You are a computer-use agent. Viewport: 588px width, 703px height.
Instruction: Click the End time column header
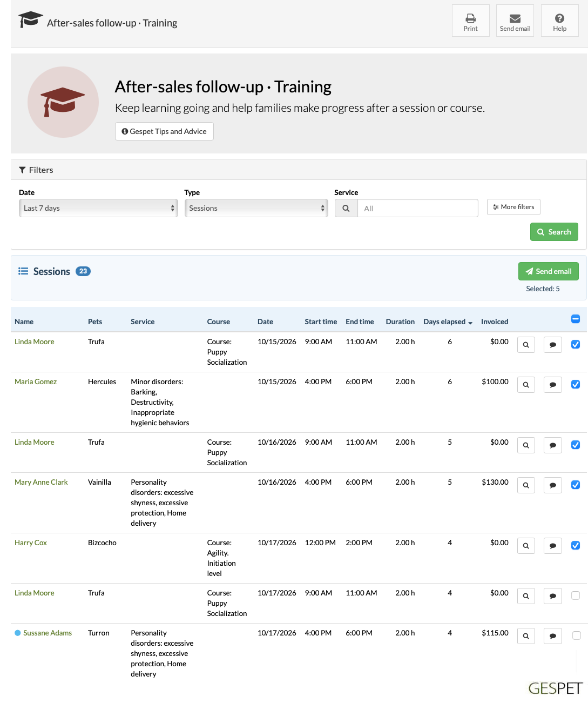360,322
